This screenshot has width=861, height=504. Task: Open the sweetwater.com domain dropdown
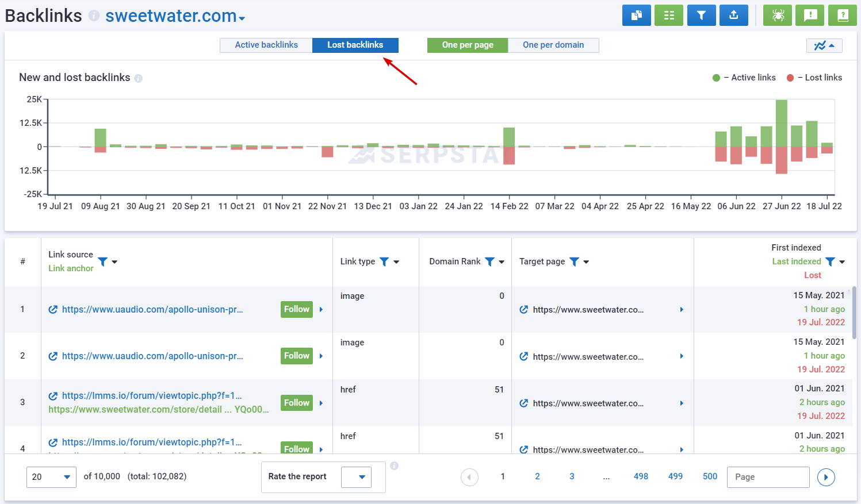tap(175, 16)
